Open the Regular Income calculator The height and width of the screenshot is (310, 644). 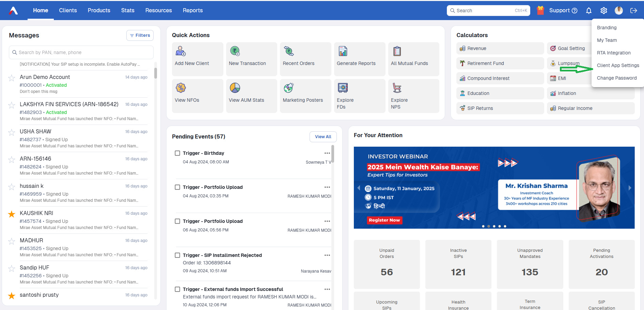[x=591, y=108]
